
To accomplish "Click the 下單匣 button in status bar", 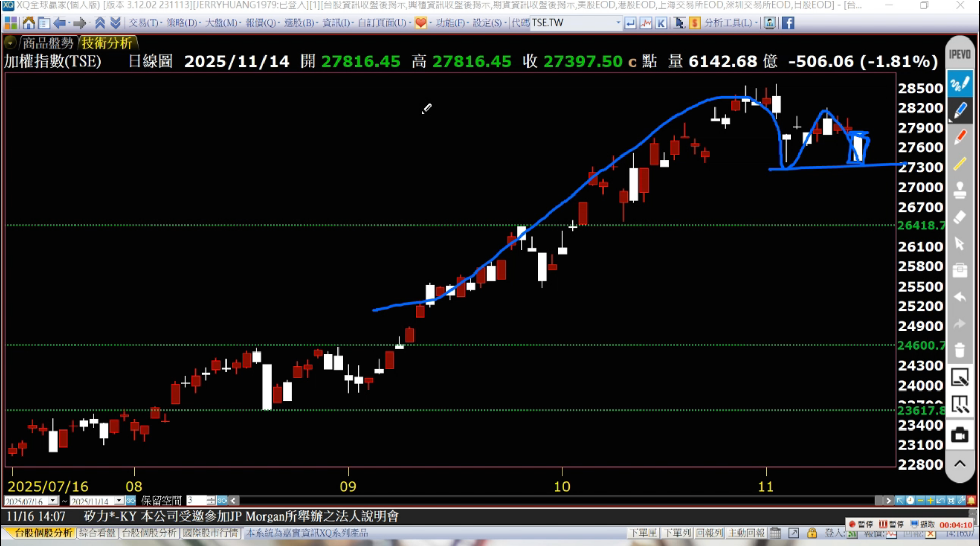I will coord(643,533).
